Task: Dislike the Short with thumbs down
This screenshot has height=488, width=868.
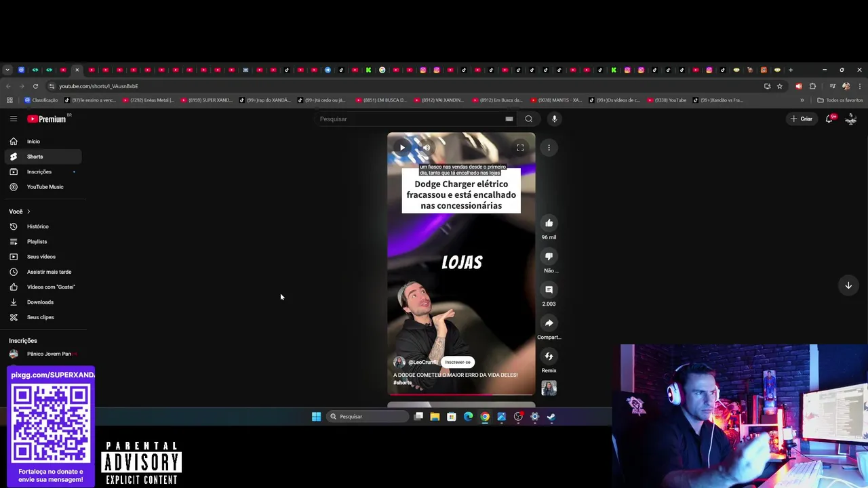Action: tap(549, 256)
